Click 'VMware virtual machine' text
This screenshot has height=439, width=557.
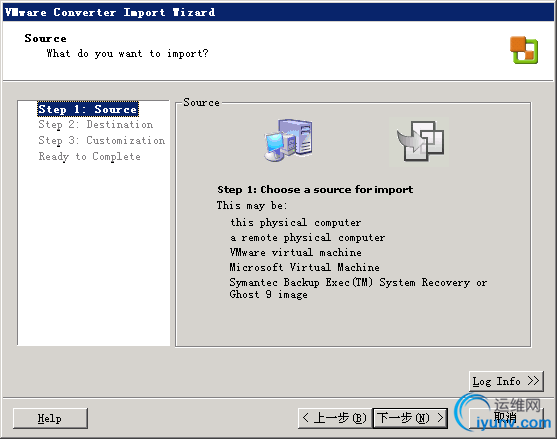point(296,252)
